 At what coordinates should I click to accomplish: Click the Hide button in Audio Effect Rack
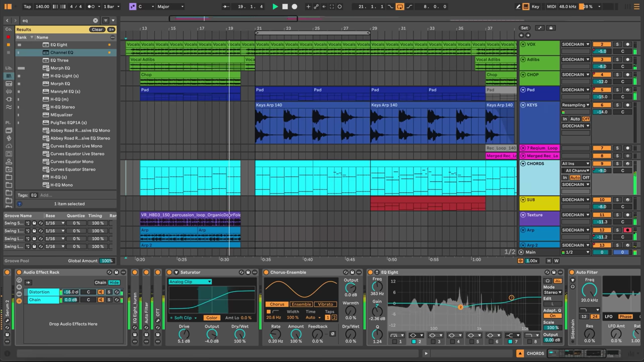(x=114, y=282)
